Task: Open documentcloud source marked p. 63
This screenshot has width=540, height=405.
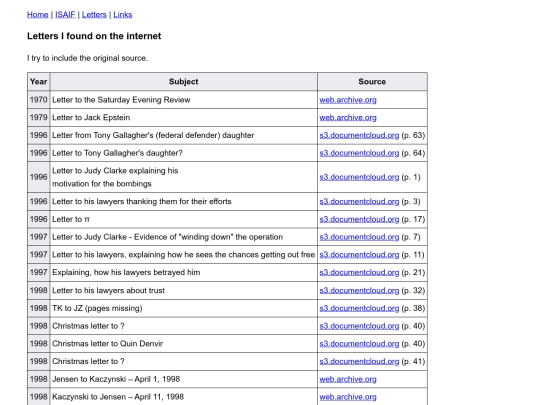Action: tap(359, 135)
